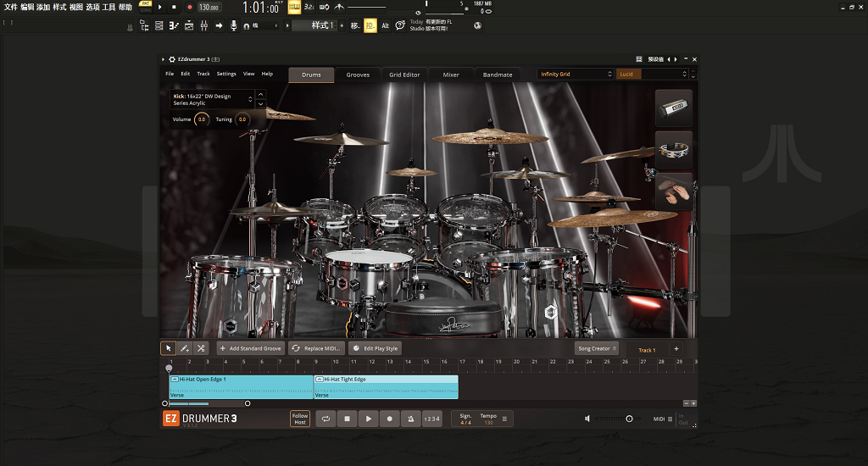Add a new track with plus icon
868x466 pixels.
(x=676, y=349)
